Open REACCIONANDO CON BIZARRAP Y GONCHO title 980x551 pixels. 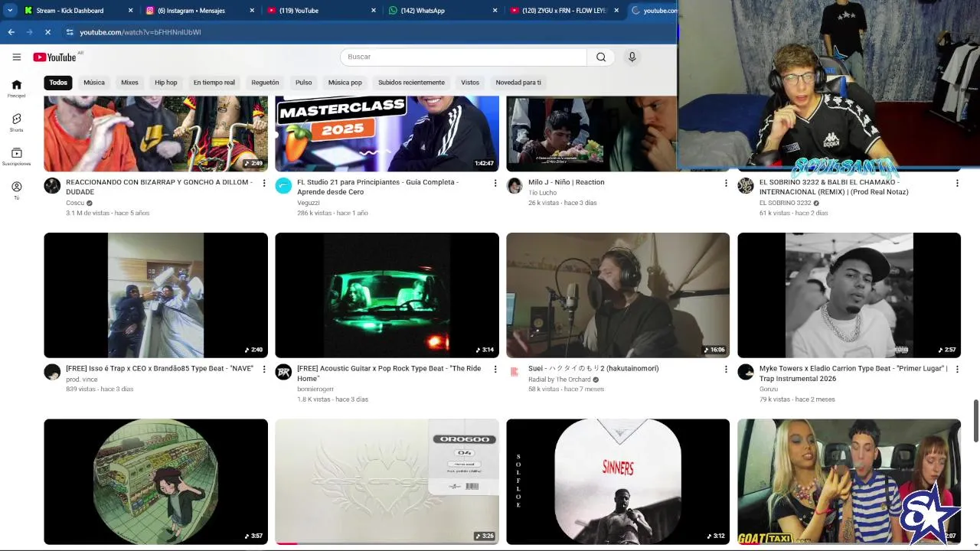coord(159,187)
